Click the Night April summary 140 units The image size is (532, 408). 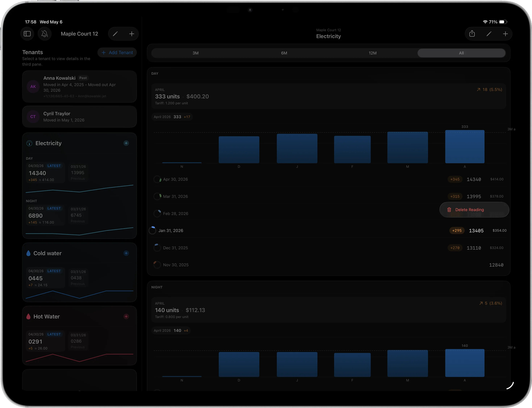click(329, 310)
